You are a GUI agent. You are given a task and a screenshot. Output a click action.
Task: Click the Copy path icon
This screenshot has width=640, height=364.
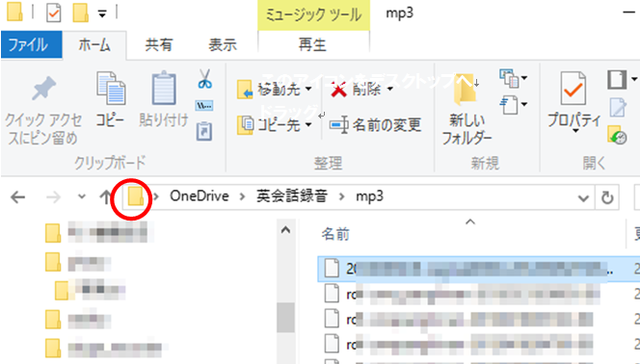[x=204, y=106]
